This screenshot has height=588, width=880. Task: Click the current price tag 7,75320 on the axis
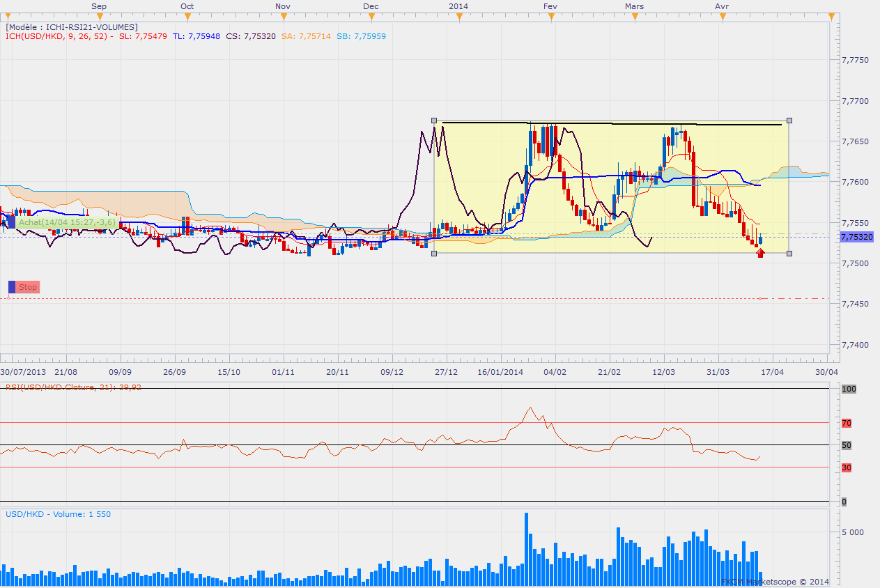pyautogui.click(x=856, y=237)
